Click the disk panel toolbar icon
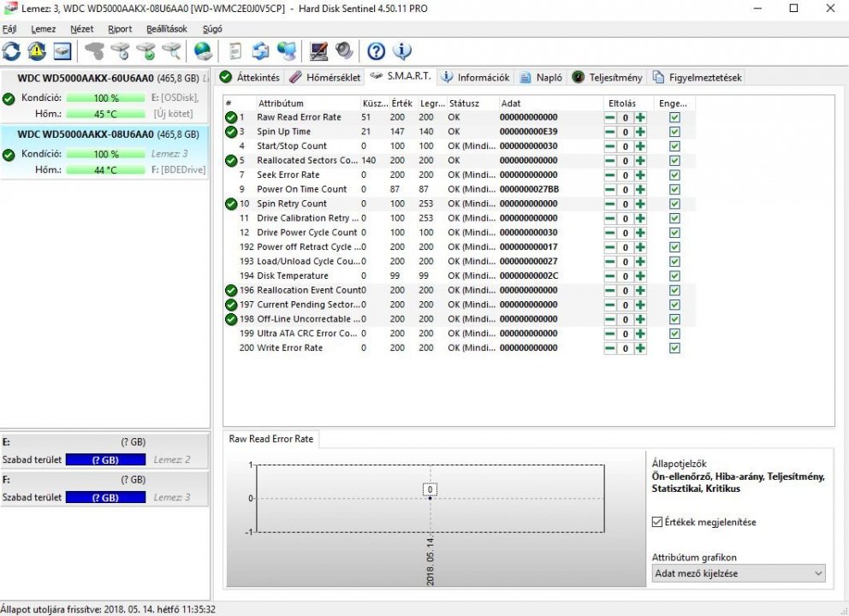Screen dimensions: 849x616 pos(62,51)
